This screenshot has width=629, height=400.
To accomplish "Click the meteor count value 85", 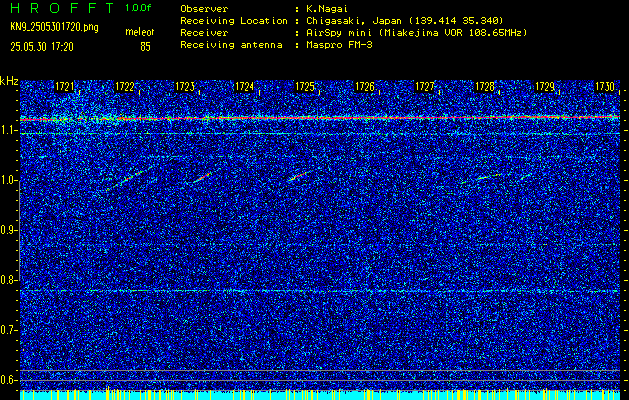I will tap(145, 47).
